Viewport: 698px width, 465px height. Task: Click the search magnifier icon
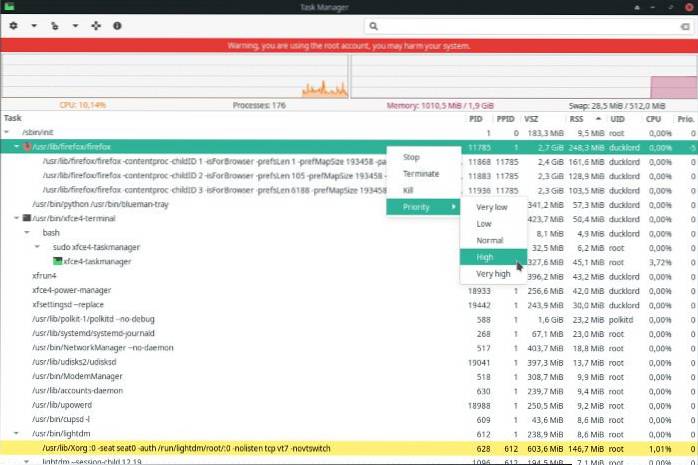click(373, 26)
